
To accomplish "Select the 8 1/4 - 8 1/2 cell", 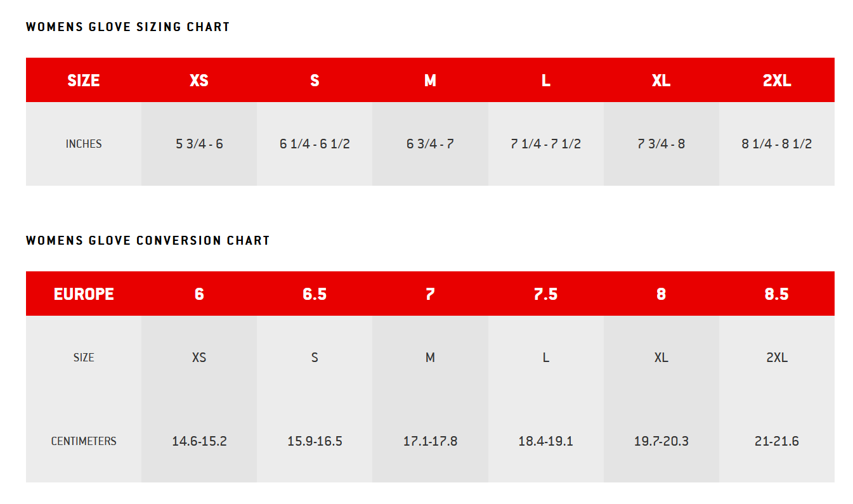I will [777, 144].
